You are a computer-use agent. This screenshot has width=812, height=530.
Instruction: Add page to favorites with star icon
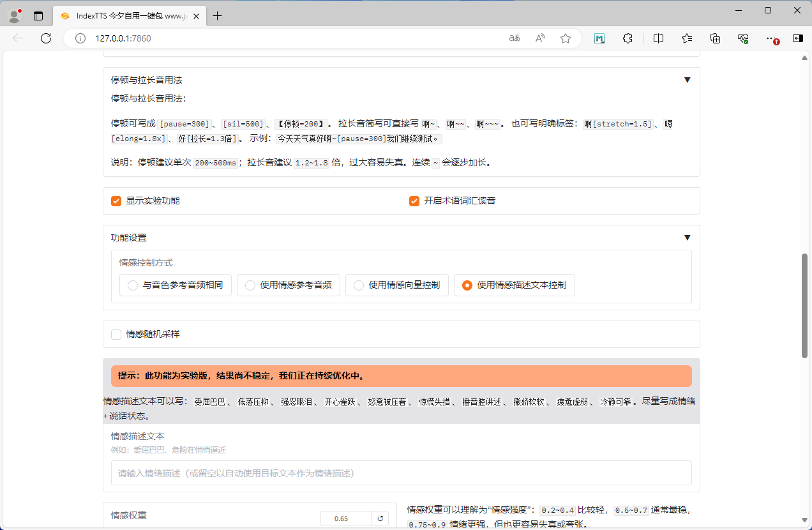(566, 38)
